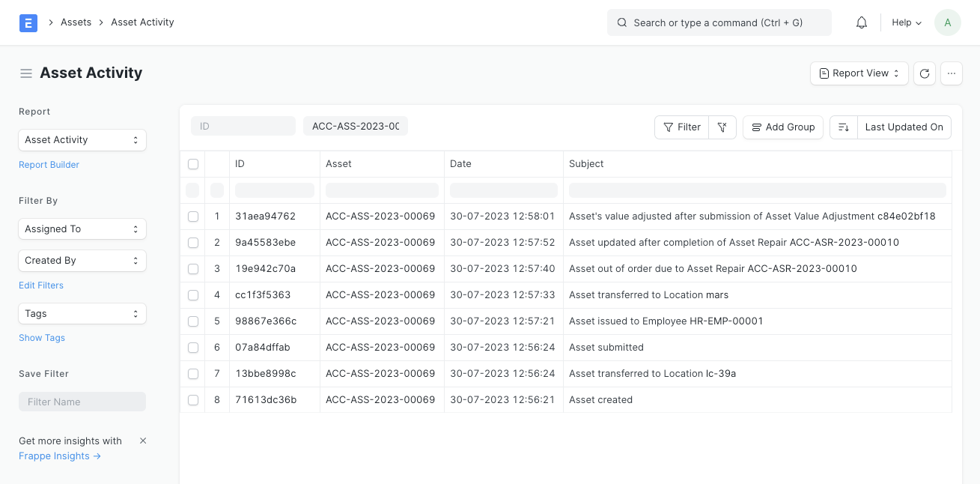Click the Asset column filter box
The image size is (980, 484).
[x=382, y=190]
